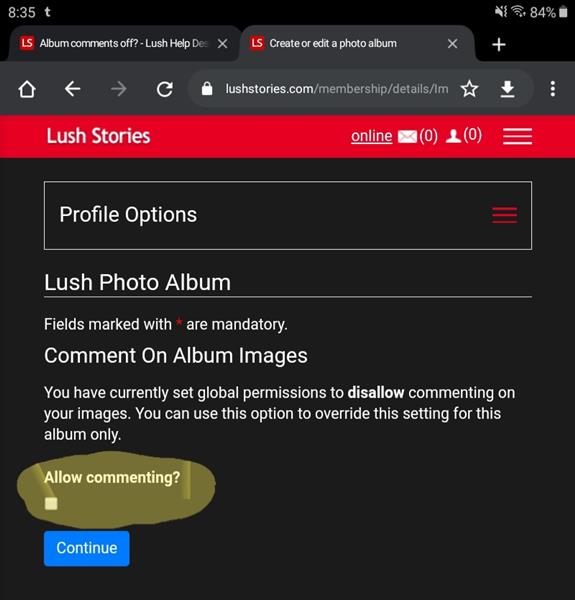Close the Album comments off tab
This screenshot has height=600, width=575.
point(223,44)
